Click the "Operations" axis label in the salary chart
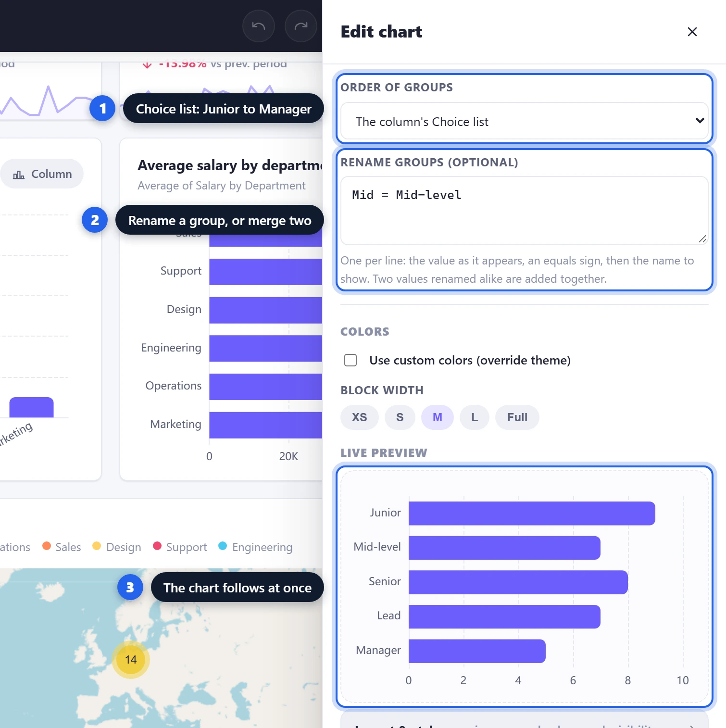This screenshot has width=726, height=728. (x=174, y=386)
